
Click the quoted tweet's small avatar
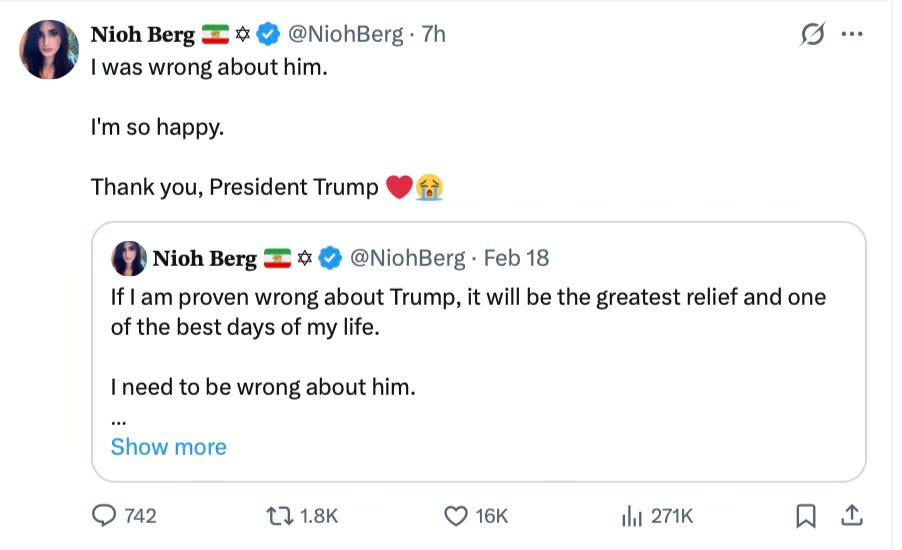point(129,258)
